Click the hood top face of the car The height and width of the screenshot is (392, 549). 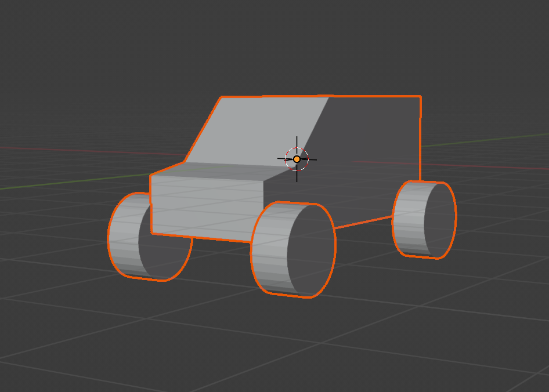pyautogui.click(x=221, y=170)
